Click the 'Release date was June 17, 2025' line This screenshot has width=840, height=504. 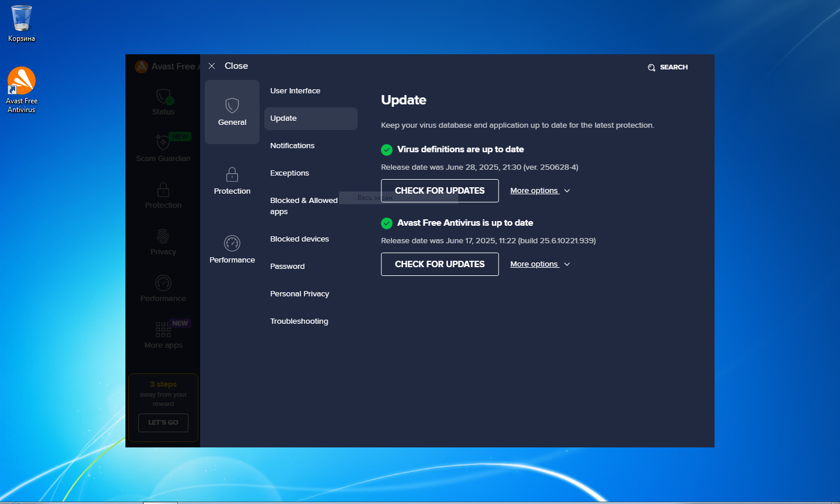[488, 241]
